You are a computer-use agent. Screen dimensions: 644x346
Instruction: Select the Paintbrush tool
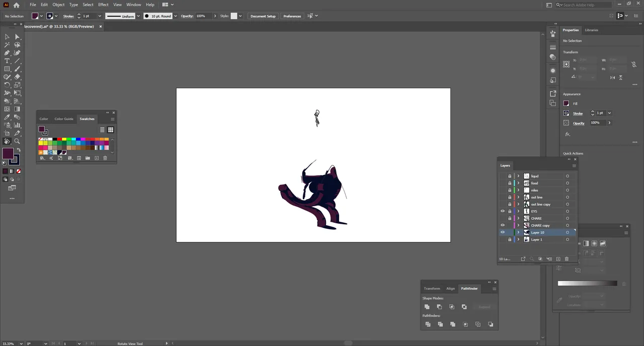17,69
